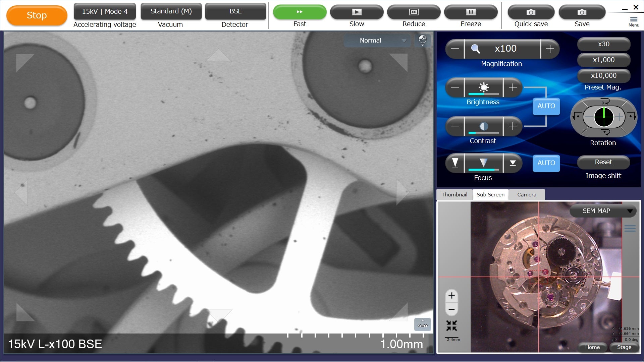This screenshot has width=644, height=362.
Task: Open the SEM MAP view dropdown
Action: 603,211
